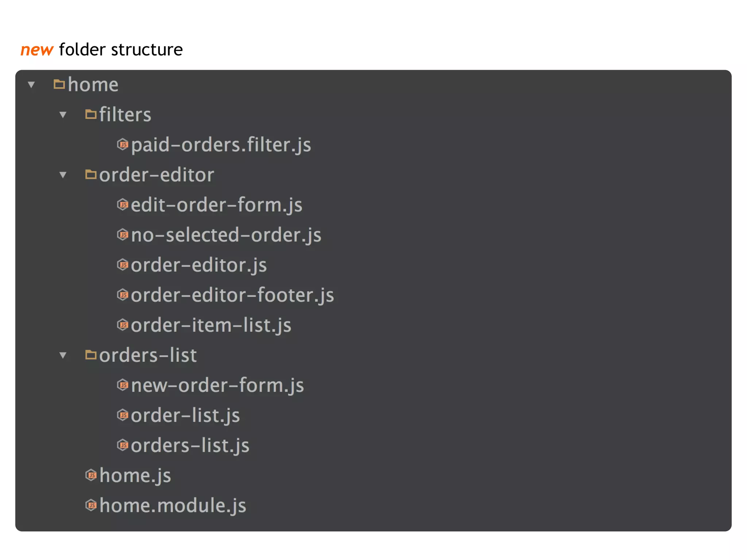The width and height of the screenshot is (747, 560).
Task: Collapse the orders-list folder arrow
Action: tap(63, 355)
